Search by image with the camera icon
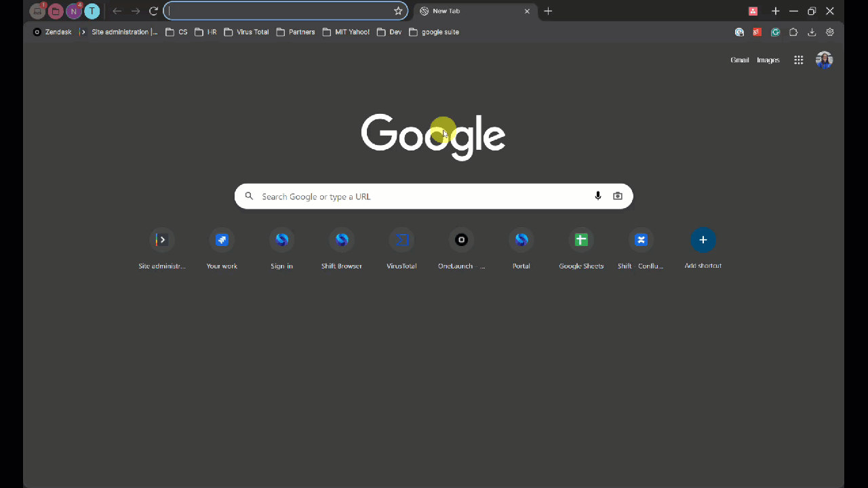This screenshot has width=868, height=488. (618, 197)
